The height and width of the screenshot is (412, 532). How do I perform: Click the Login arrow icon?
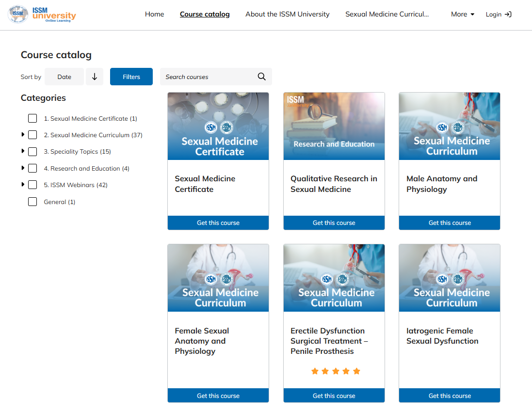pyautogui.click(x=508, y=14)
